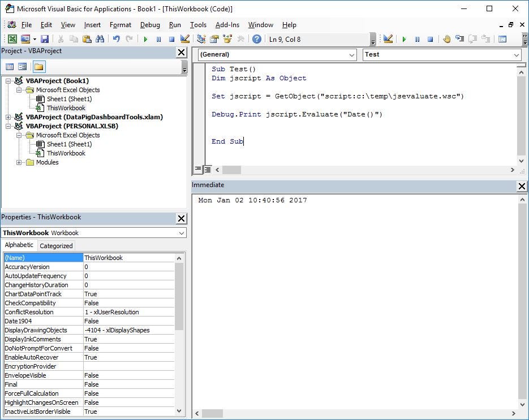Save the workbook with the floppy disk icon
This screenshot has width=529, height=420.
(45, 39)
